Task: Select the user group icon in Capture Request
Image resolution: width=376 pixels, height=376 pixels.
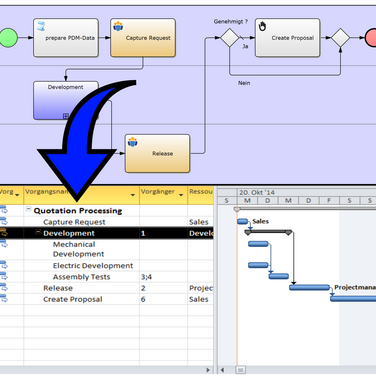Action: pyautogui.click(x=118, y=26)
